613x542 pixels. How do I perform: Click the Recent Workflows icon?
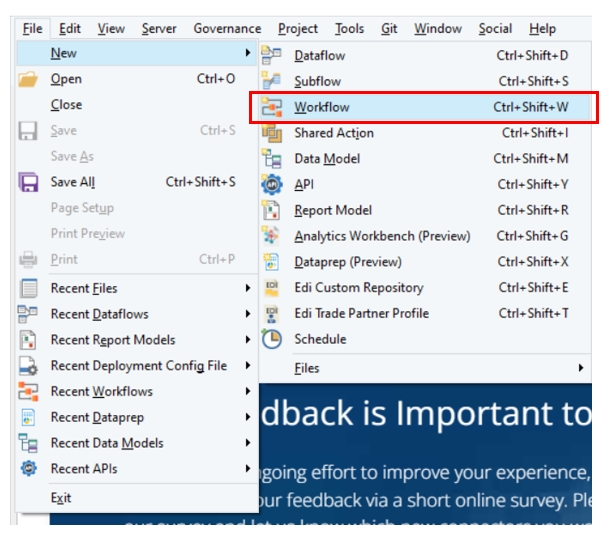[28, 392]
